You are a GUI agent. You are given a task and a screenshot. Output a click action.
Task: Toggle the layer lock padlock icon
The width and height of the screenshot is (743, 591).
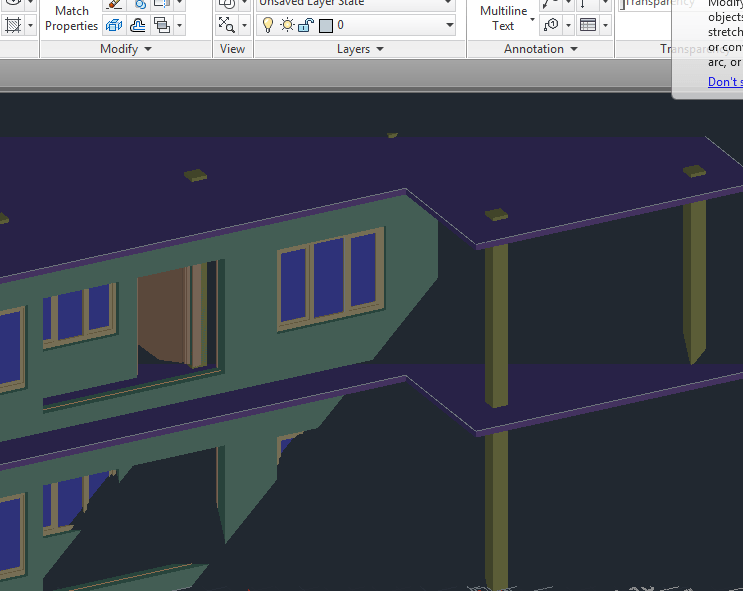306,25
